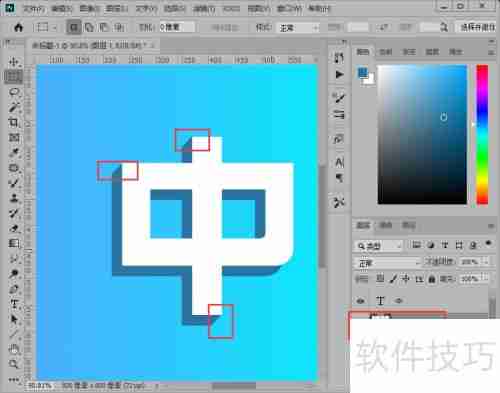Choose Subtract from Selection mode
The image size is (500, 393).
104,27
